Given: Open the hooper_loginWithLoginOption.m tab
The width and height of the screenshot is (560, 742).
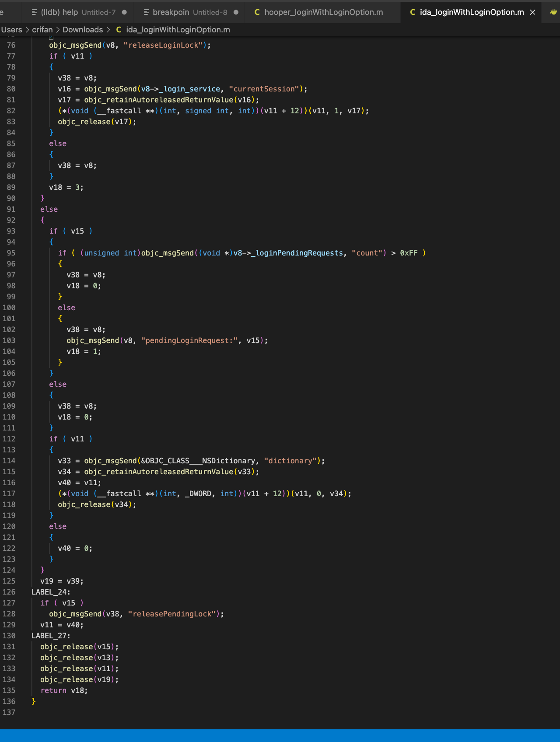Looking at the screenshot, I should coord(323,12).
